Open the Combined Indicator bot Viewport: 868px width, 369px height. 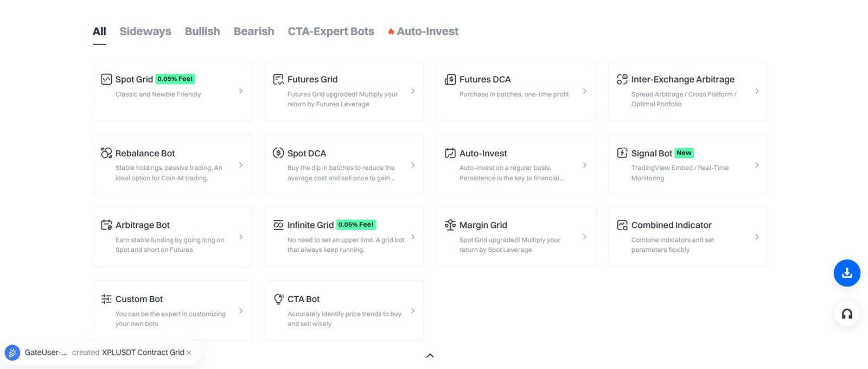[x=688, y=237]
